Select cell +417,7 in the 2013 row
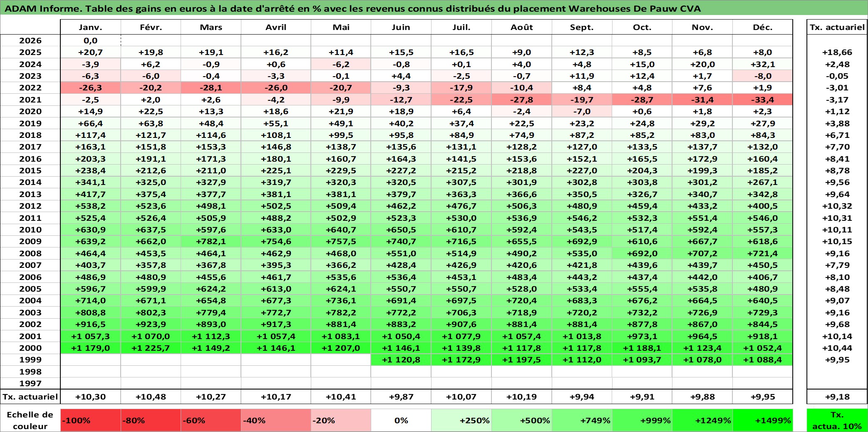Screen dimensions: 868x432 [91, 195]
